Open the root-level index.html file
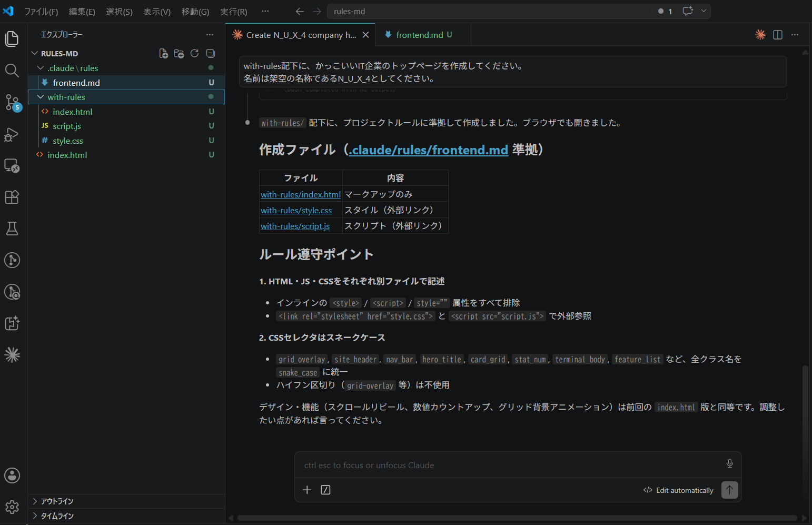Screen dimensions: 812x525 point(126,155)
